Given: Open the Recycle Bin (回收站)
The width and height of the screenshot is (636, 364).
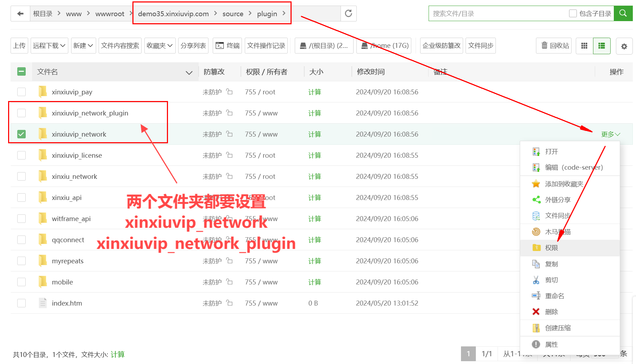Looking at the screenshot, I should click(x=554, y=45).
